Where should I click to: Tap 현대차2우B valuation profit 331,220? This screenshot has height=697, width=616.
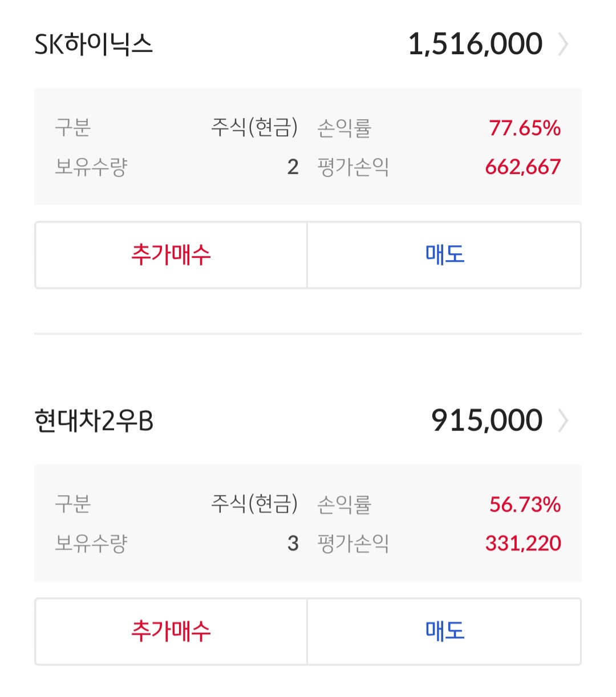(x=522, y=544)
